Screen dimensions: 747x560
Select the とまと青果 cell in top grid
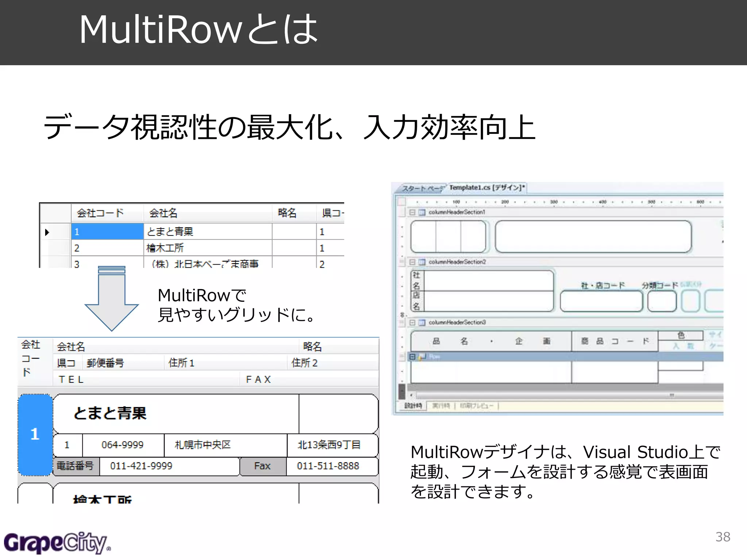pyautogui.click(x=208, y=232)
